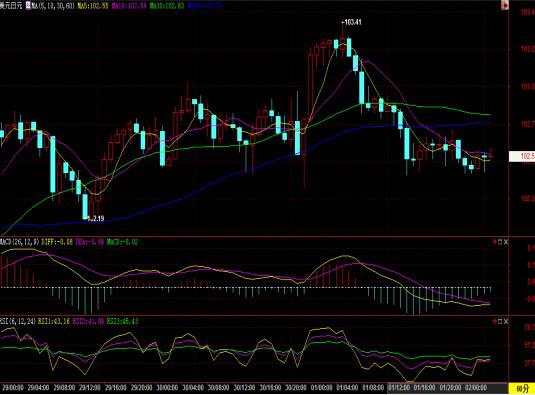Screen dimensions: 535x395
Task: Click the blue MA60 value label
Action: [x=205, y=6]
